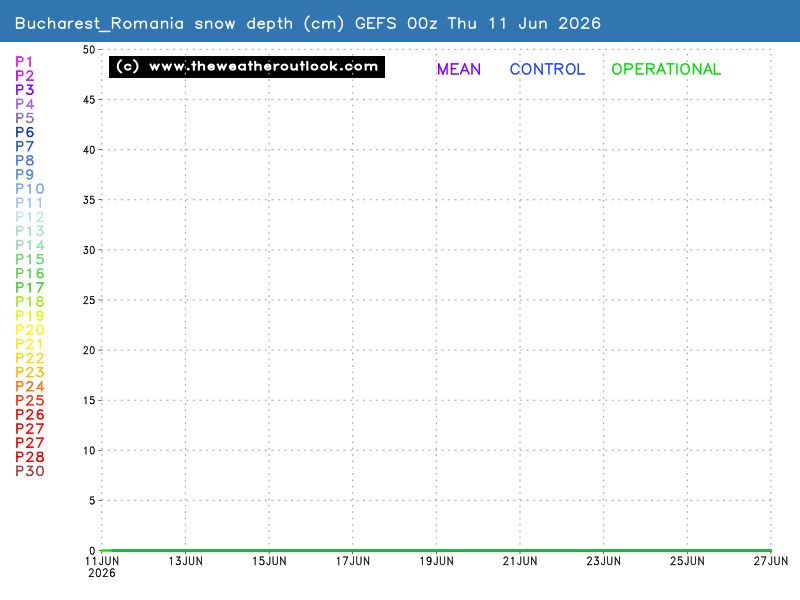Select the P28 ensemble member label
The height and width of the screenshot is (600, 800).
coord(30,457)
